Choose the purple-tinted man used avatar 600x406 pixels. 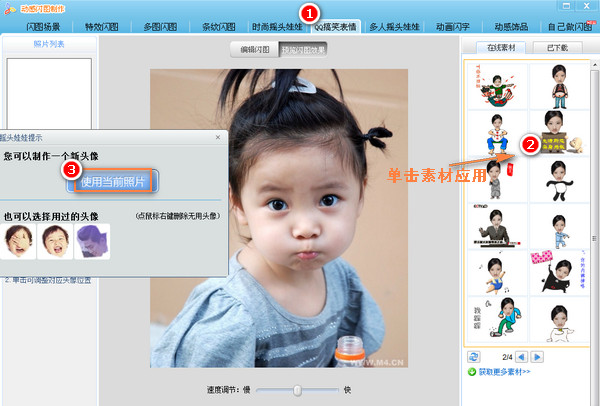point(91,238)
